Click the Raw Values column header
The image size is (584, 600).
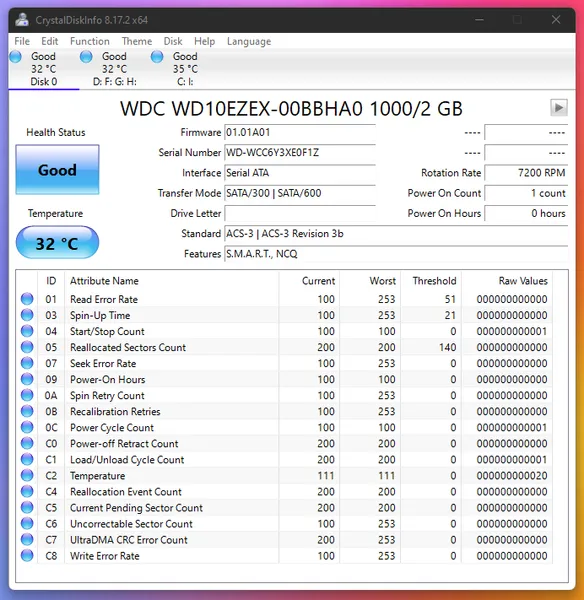(x=523, y=281)
